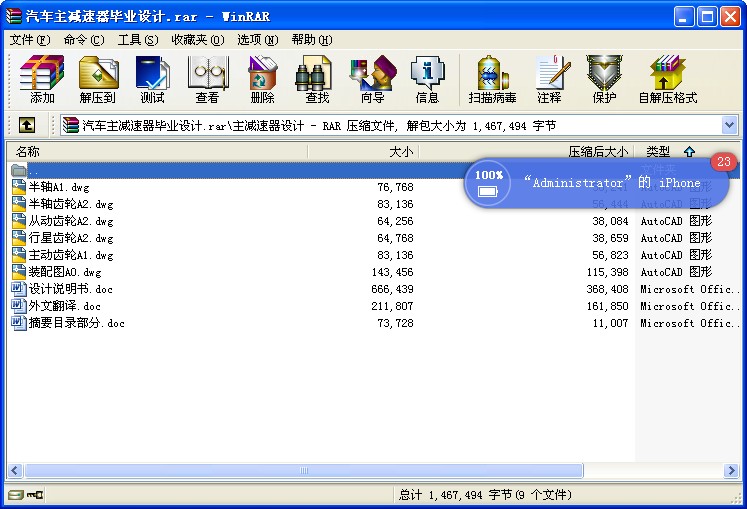Click the size value 666,439
Image resolution: width=747 pixels, height=509 pixels.
[x=392, y=289]
